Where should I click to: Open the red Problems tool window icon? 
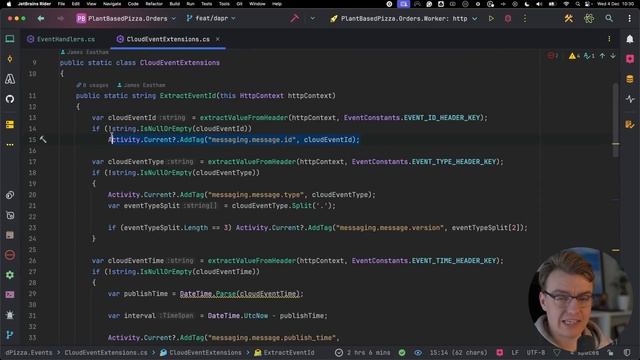[10, 255]
